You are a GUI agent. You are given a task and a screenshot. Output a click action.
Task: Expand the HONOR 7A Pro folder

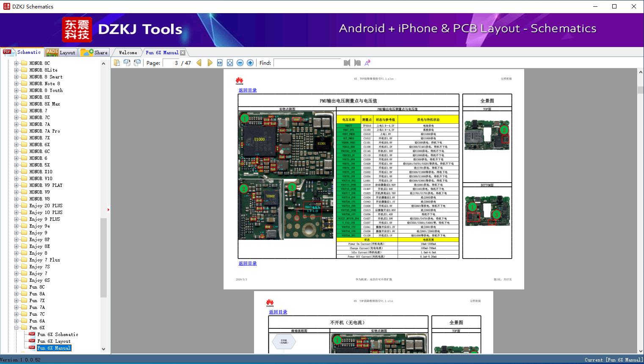tap(16, 131)
